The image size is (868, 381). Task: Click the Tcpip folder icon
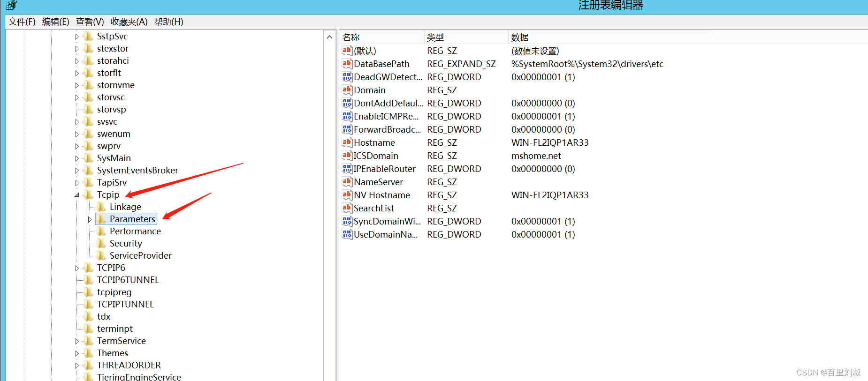point(88,194)
